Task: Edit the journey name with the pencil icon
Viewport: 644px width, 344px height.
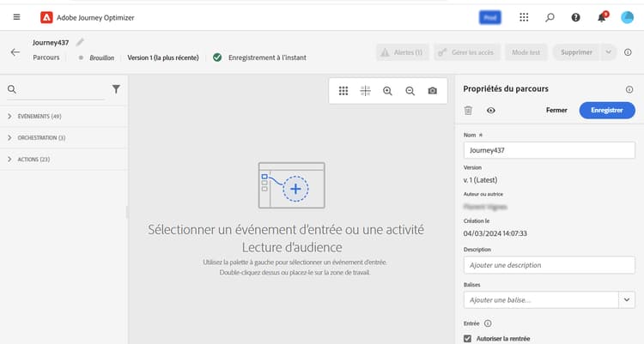Action: 80,42
